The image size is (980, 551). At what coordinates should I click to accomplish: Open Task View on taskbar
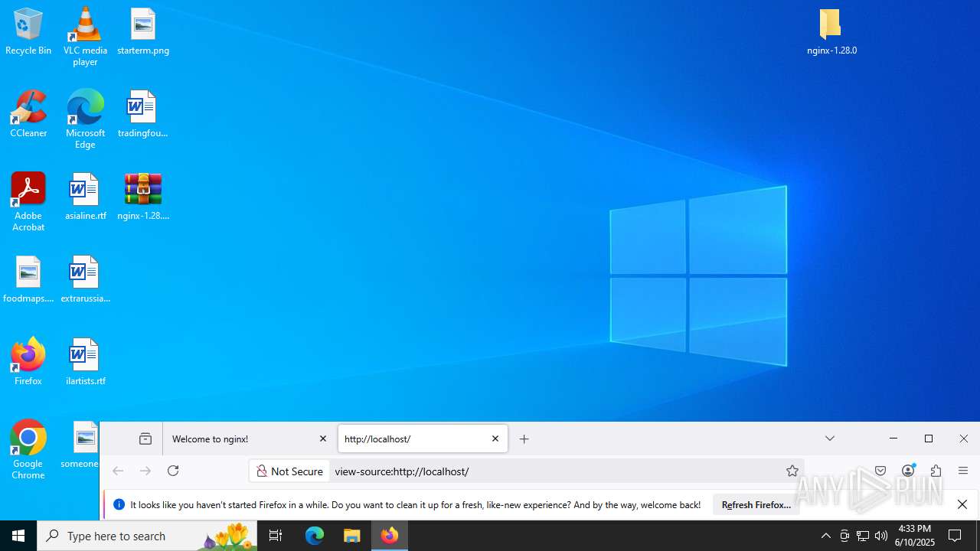(276, 536)
